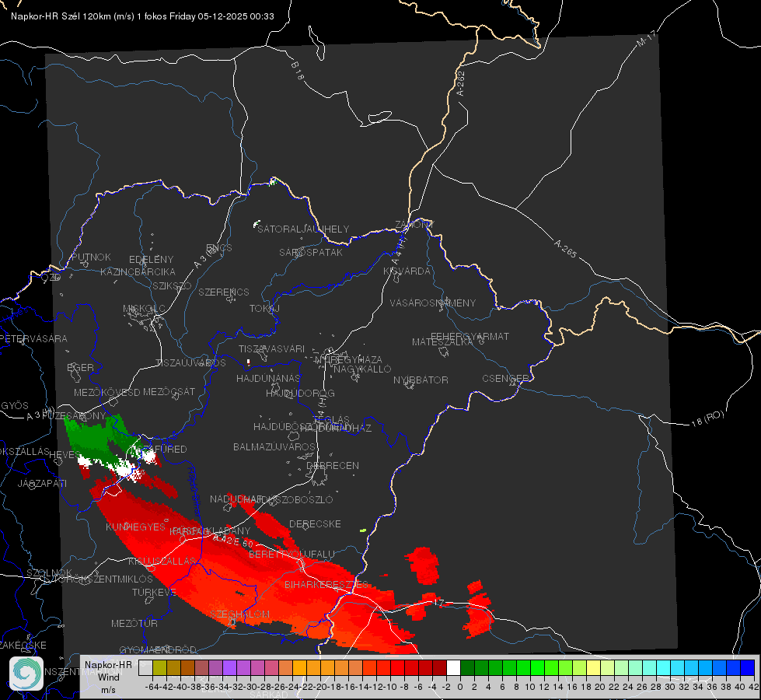This screenshot has width=761, height=700.
Task: Click the CSENGER label
Action: tap(506, 378)
